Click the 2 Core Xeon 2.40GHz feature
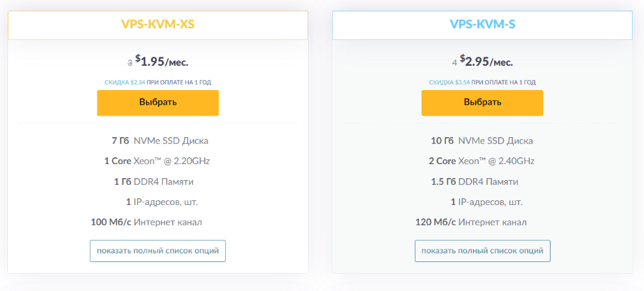Image resolution: width=644 pixels, height=291 pixels. (x=482, y=161)
